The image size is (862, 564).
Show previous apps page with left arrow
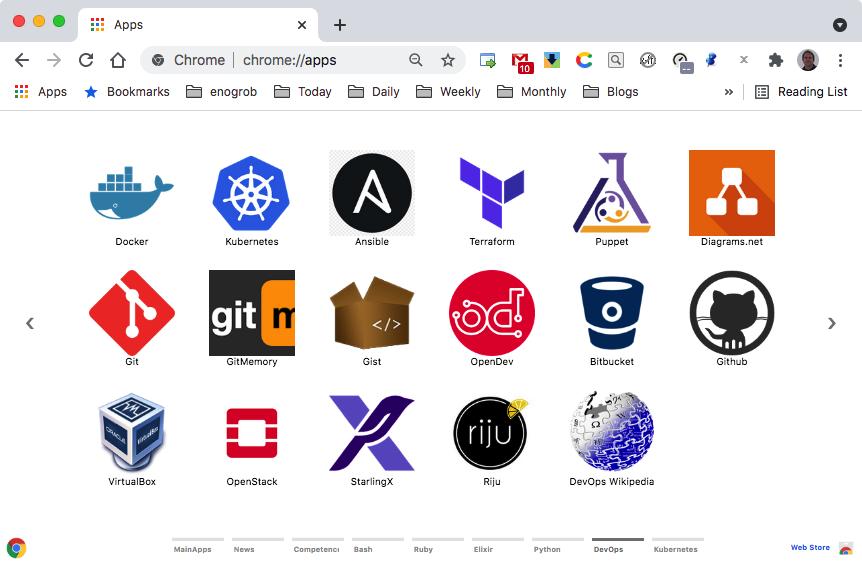30,323
